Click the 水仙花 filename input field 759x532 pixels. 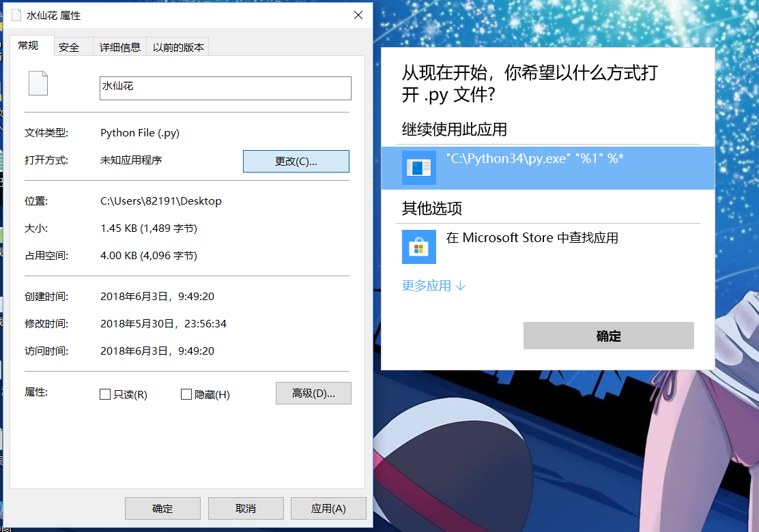pos(225,88)
